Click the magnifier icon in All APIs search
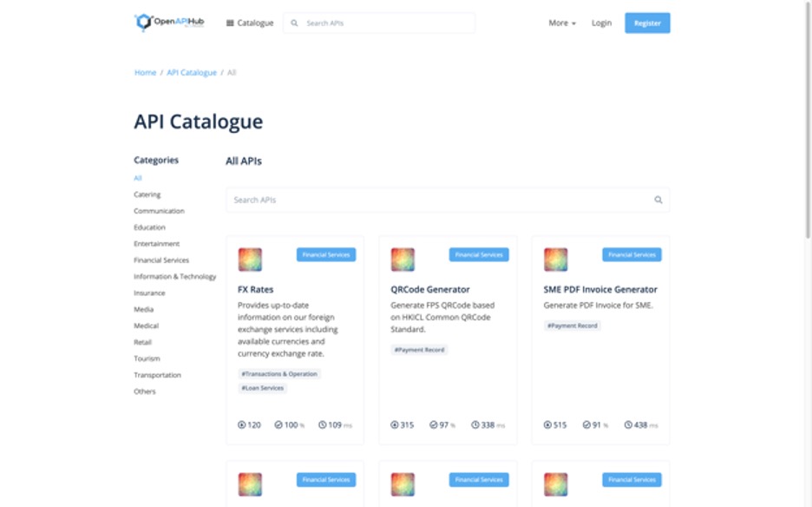Viewport: 812px width, 507px height. pyautogui.click(x=658, y=200)
